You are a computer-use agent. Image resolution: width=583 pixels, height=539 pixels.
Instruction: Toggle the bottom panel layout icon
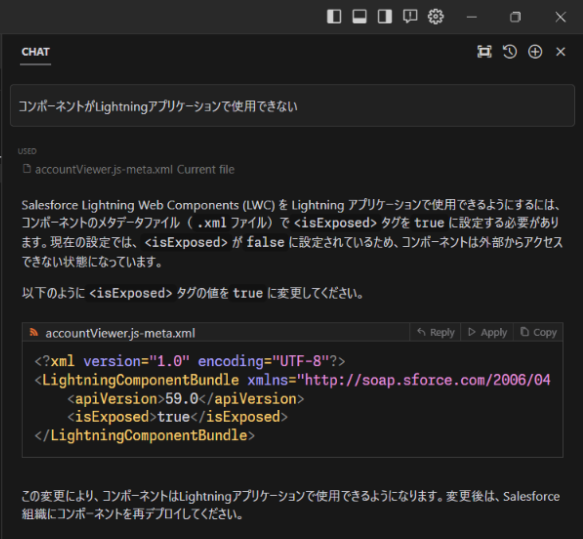pos(359,17)
